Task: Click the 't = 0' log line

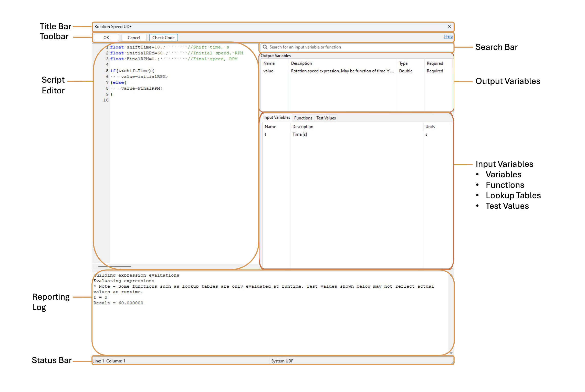Action: [x=100, y=297]
